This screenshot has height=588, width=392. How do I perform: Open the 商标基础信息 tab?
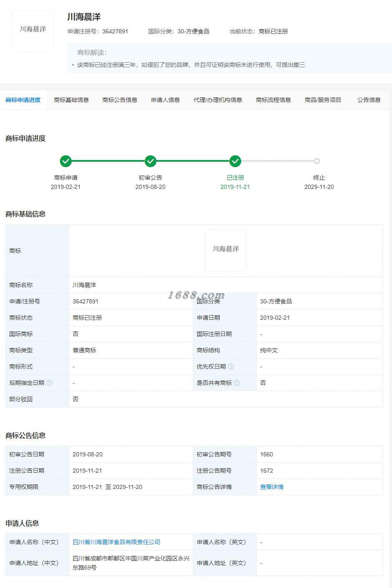[71, 100]
